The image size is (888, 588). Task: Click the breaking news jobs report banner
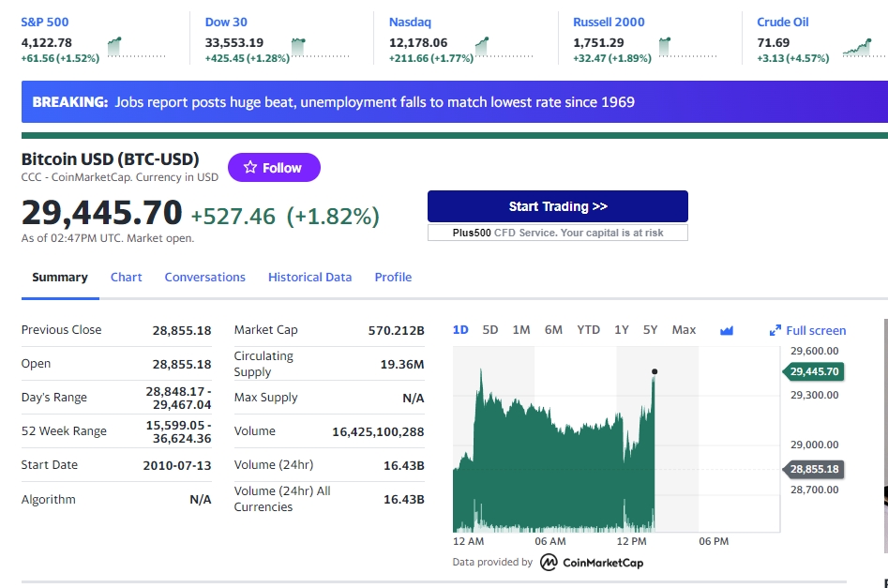point(375,102)
